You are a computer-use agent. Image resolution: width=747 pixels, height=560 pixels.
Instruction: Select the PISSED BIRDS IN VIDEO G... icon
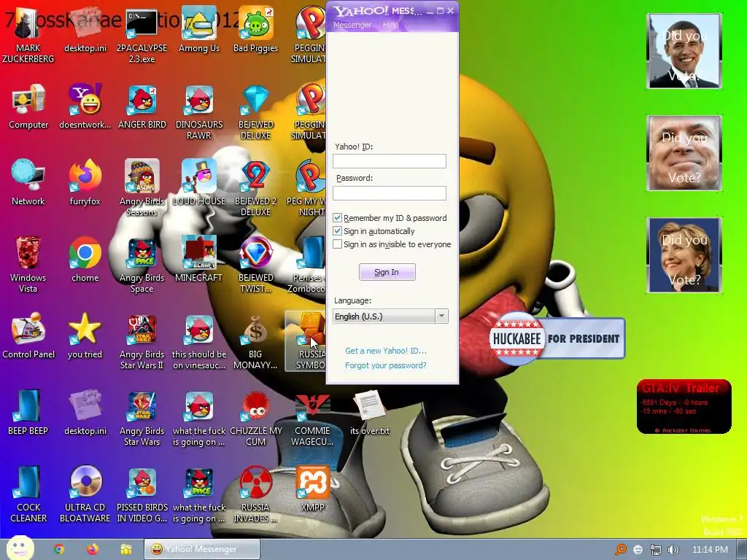(142, 495)
